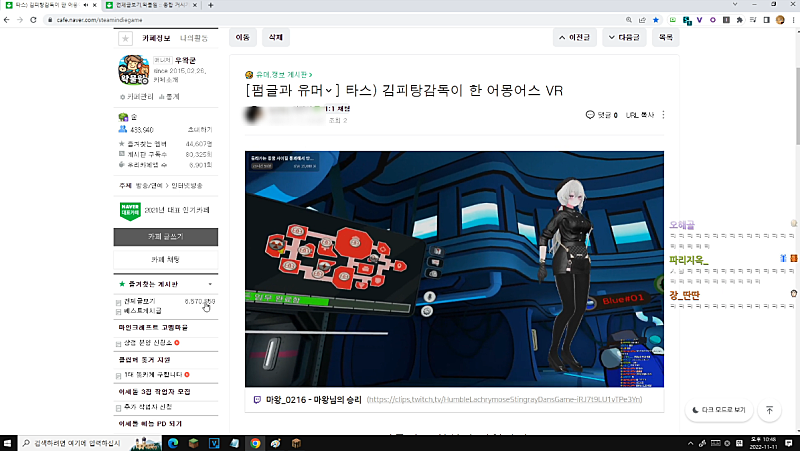
Task: Open the blue V app on taskbar
Action: tap(214, 443)
